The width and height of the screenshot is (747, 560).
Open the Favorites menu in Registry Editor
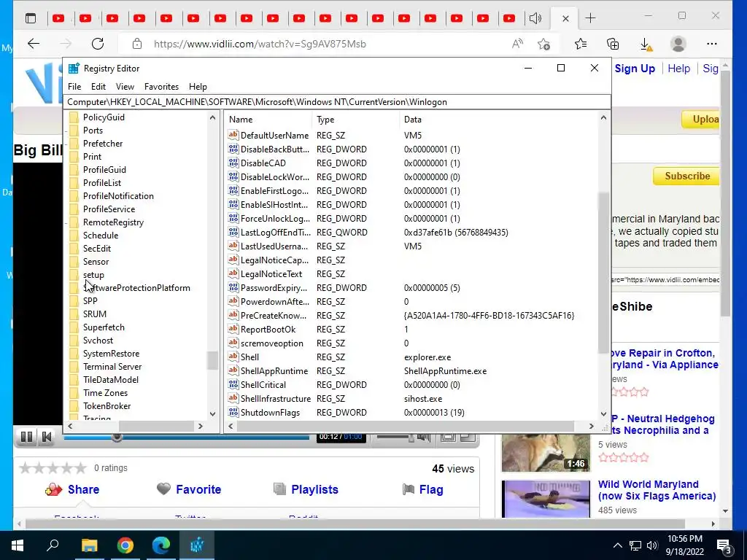click(161, 87)
